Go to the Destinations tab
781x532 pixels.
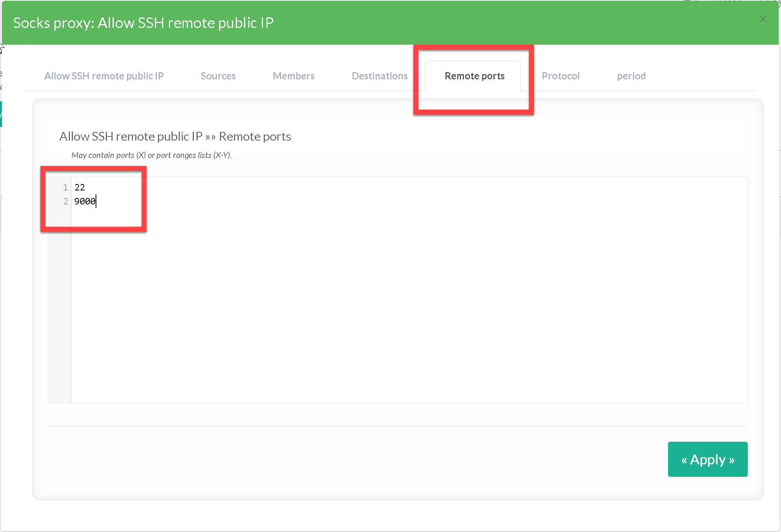[379, 76]
